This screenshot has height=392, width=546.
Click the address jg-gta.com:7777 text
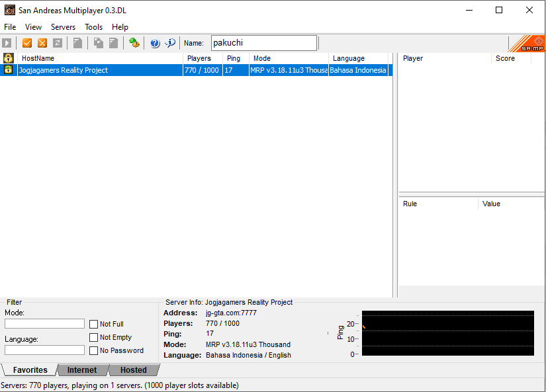(231, 313)
